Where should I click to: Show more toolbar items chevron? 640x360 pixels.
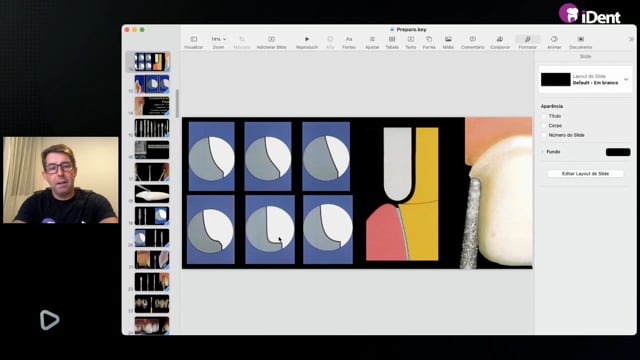pos(631,39)
